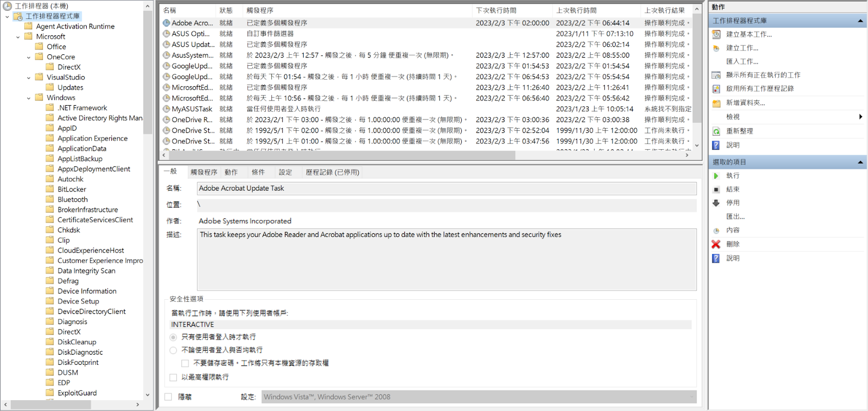
Task: Select radio 不論使用者登入與否均執行
Action: tap(173, 350)
